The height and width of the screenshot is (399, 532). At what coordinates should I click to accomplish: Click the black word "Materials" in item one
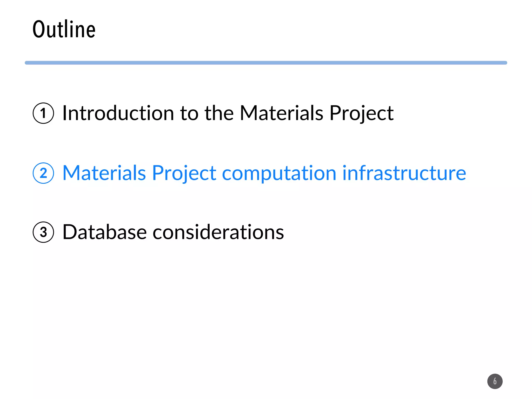[281, 113]
